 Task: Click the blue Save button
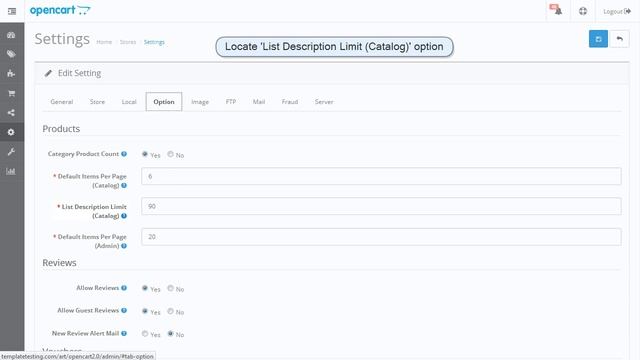click(598, 39)
